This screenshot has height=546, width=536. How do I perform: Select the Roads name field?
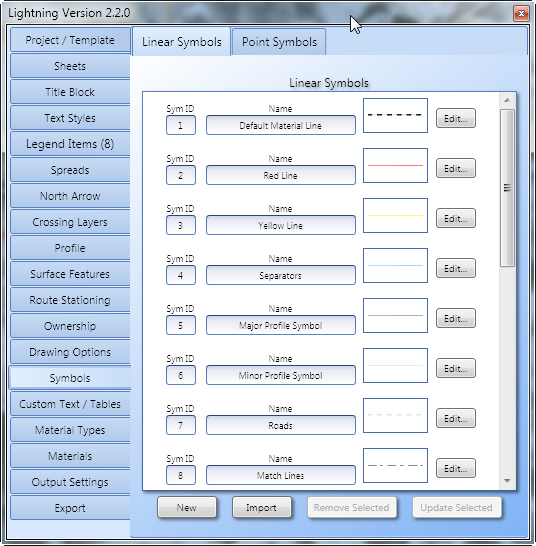click(x=281, y=425)
